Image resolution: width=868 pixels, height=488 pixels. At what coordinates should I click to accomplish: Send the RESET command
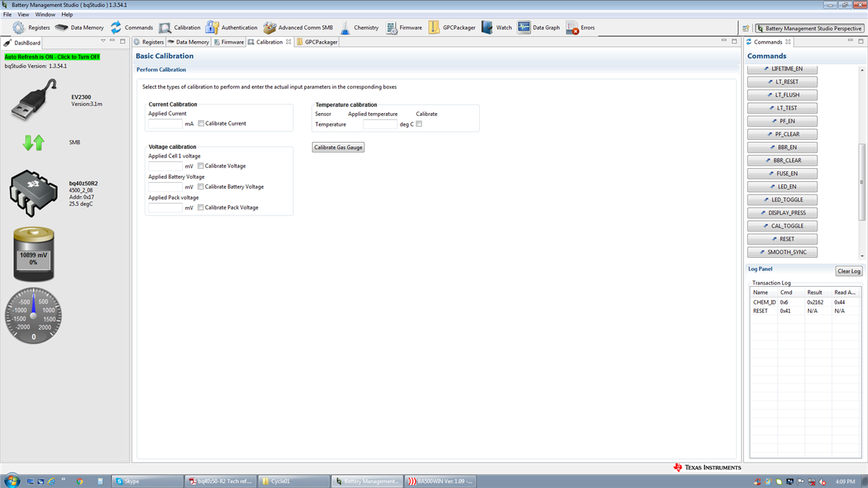point(783,239)
